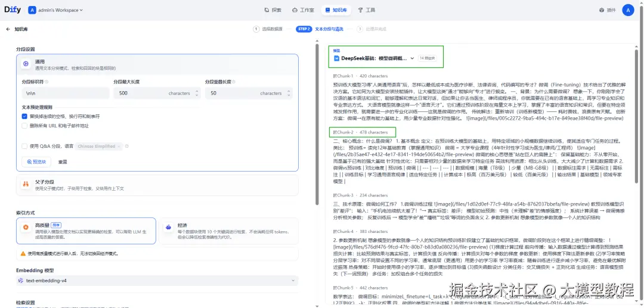Select the 父子分段 mode card
The height and width of the screenshot is (308, 644).
(x=157, y=185)
